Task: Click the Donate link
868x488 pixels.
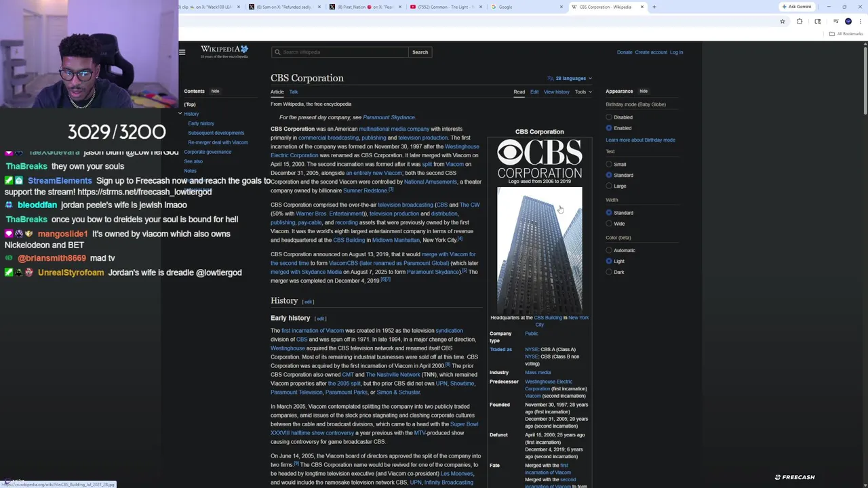Action: point(625,52)
